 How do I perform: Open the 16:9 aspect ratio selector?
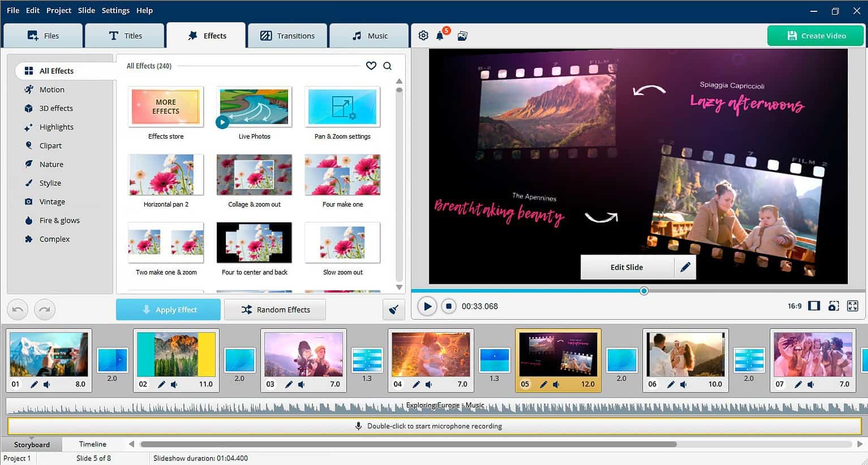[794, 306]
